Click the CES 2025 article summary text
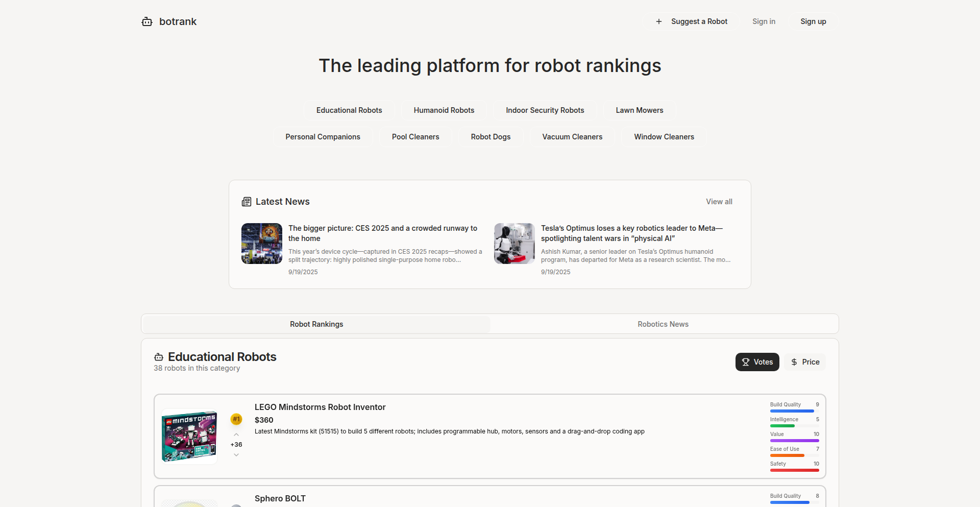 pyautogui.click(x=385, y=256)
